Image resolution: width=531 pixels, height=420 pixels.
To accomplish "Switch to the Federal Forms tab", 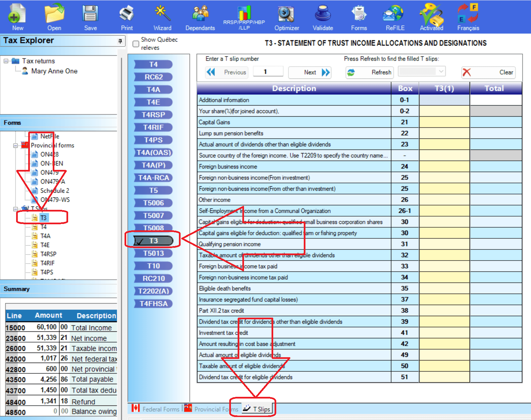I will (156, 409).
